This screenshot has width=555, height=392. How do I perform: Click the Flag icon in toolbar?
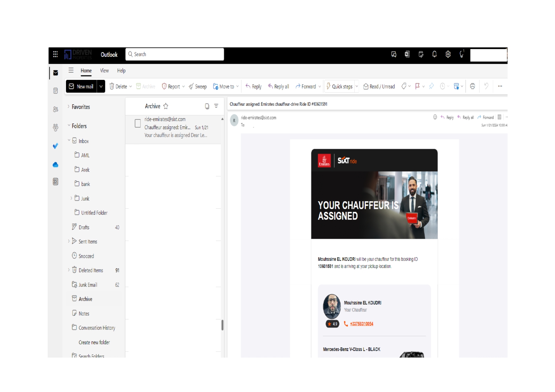417,86
